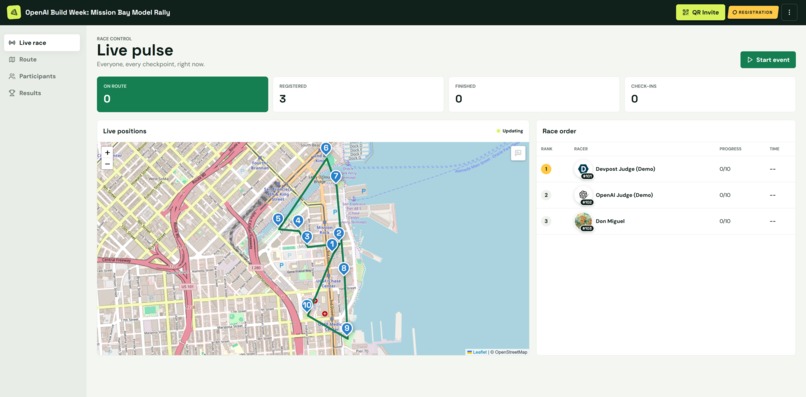Click checkpoint 7 map marker
This screenshot has width=806, height=397.
coord(336,177)
